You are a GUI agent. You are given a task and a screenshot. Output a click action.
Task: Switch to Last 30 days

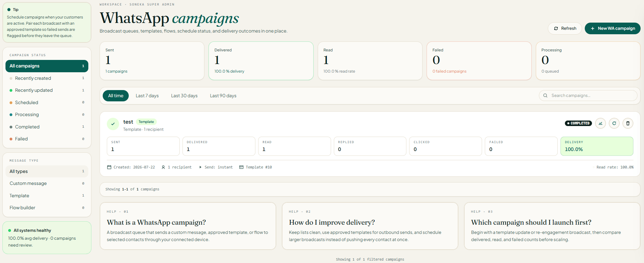tap(184, 96)
